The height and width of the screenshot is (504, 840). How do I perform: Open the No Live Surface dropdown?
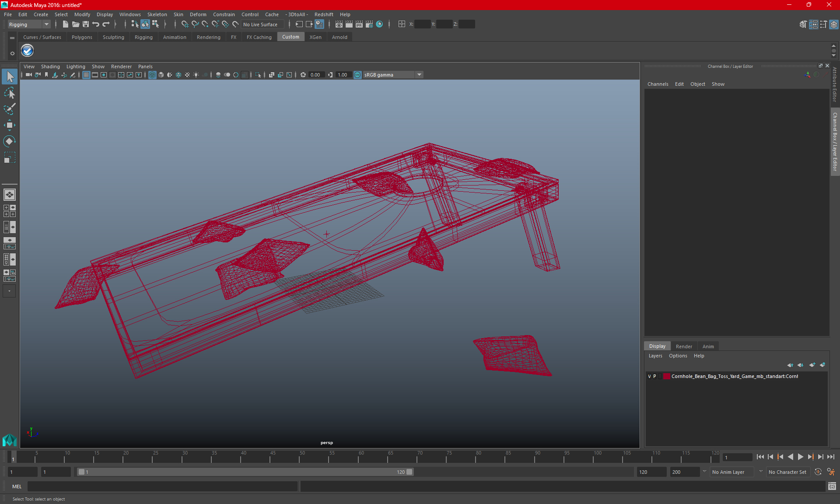tap(260, 24)
